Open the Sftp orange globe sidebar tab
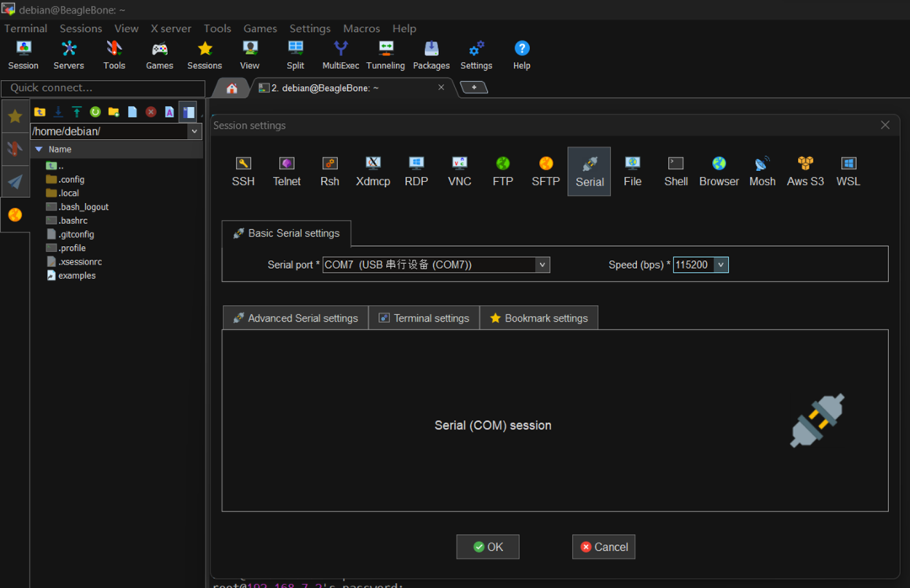The image size is (910, 588). click(15, 215)
